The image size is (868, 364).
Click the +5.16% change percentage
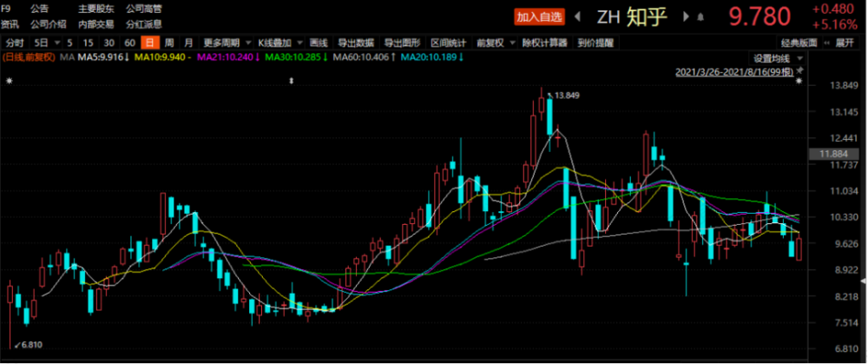click(x=834, y=24)
